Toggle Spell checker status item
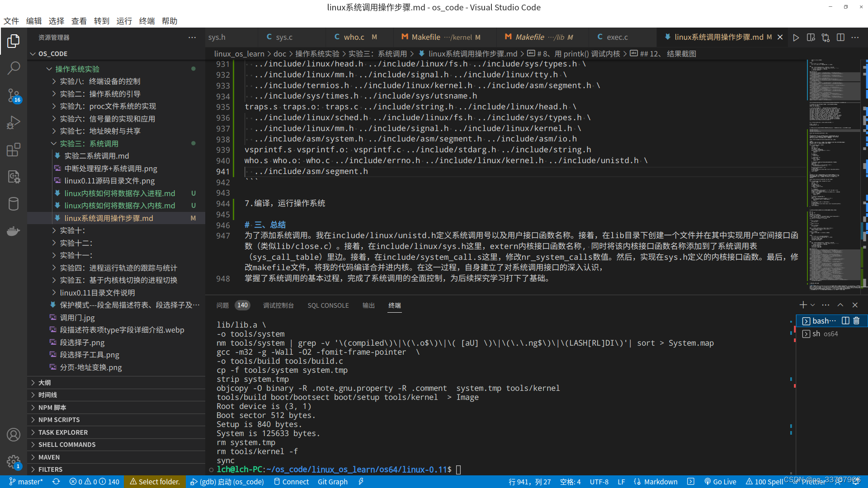This screenshot has width=868, height=488. tap(764, 482)
